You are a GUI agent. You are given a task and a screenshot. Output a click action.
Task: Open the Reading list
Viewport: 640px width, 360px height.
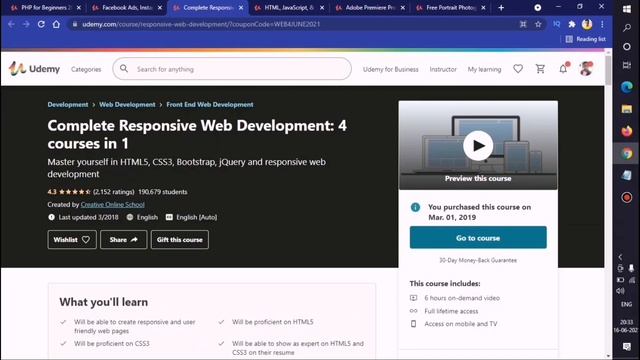coord(586,39)
